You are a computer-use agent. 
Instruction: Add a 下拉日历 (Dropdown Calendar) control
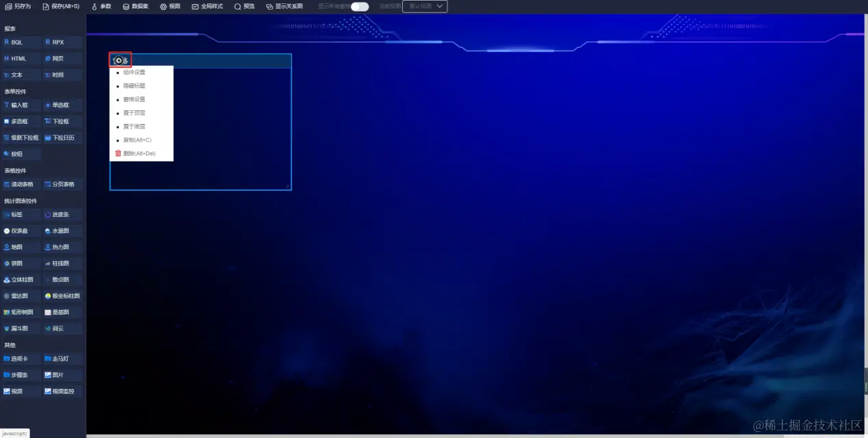[62, 138]
